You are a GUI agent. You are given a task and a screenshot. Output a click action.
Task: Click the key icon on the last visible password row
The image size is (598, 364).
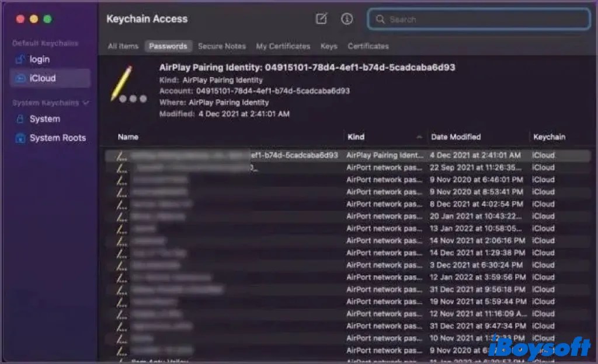pos(120,350)
